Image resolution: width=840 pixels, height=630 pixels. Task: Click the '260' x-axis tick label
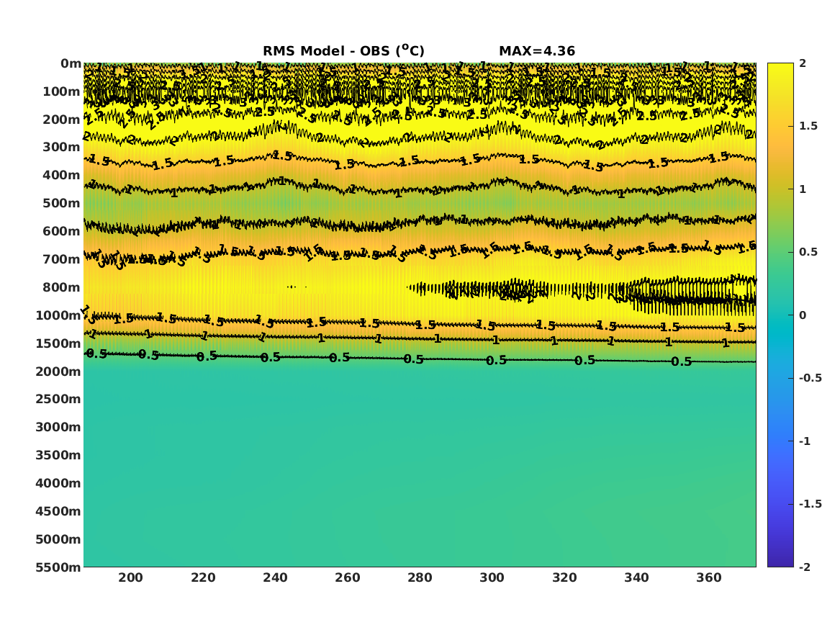348,577
